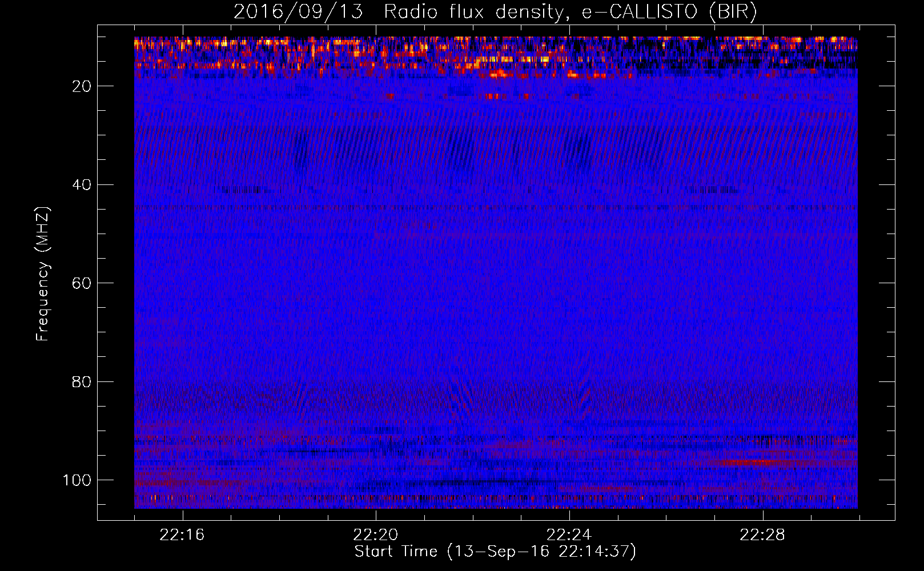
Task: Click the '60' frequency tick label
Action: (82, 283)
